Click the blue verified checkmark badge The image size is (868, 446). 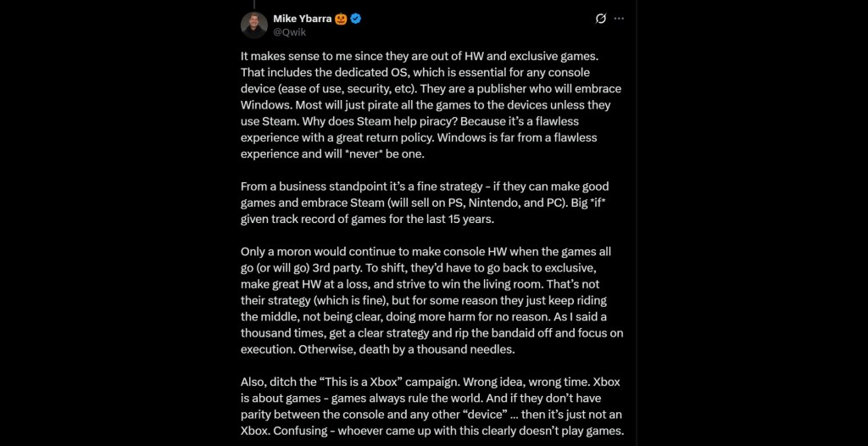(358, 19)
